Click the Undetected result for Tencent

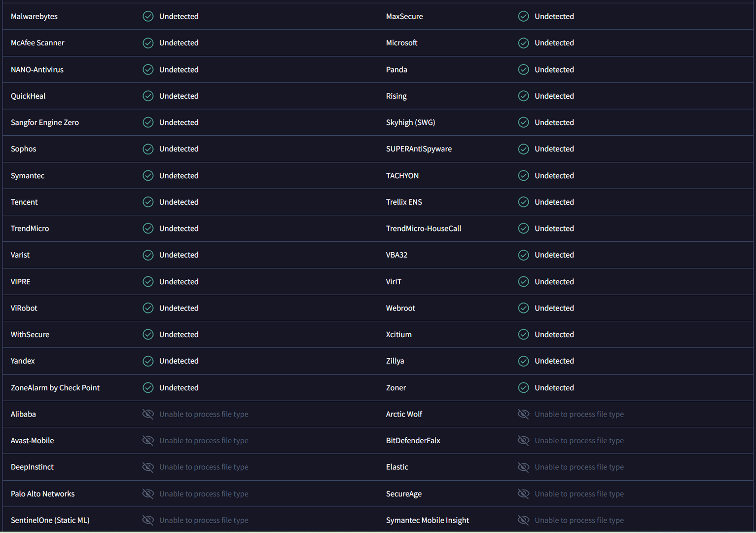coord(179,202)
